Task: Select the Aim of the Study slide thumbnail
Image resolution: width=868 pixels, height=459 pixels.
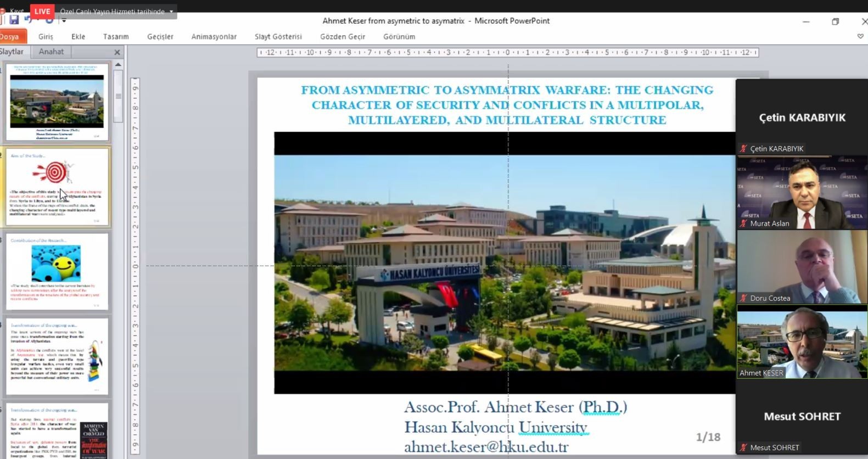Action: tap(57, 187)
